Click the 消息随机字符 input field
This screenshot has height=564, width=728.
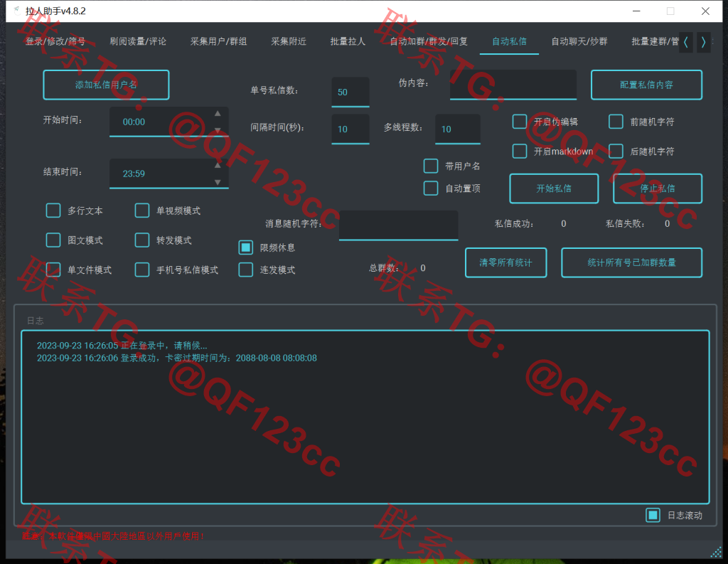(398, 225)
